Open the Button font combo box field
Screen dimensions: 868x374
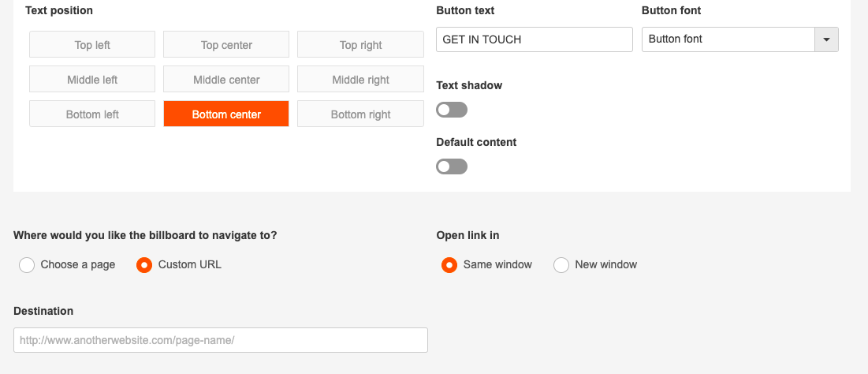tap(727, 39)
